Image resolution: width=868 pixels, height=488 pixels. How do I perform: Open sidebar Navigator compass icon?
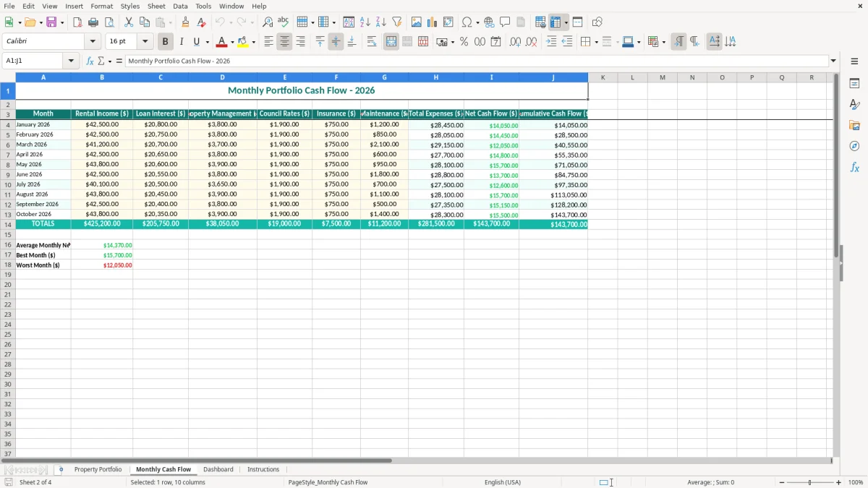pos(854,147)
